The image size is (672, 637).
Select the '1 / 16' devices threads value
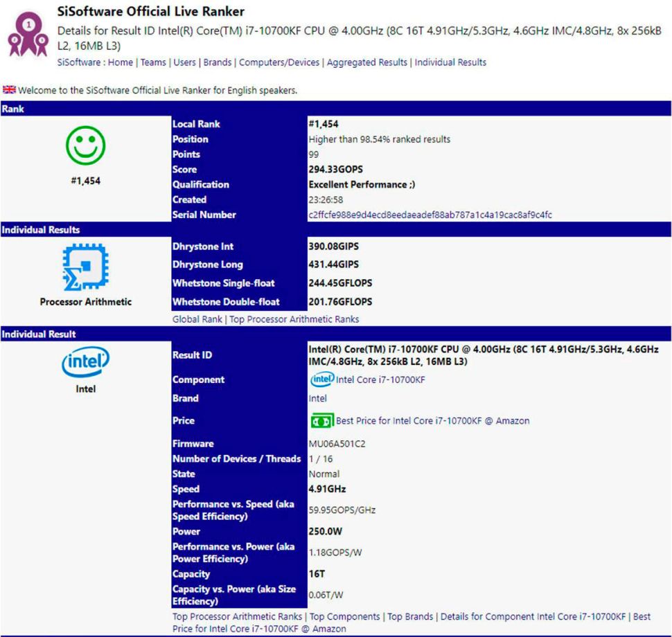pyautogui.click(x=321, y=459)
